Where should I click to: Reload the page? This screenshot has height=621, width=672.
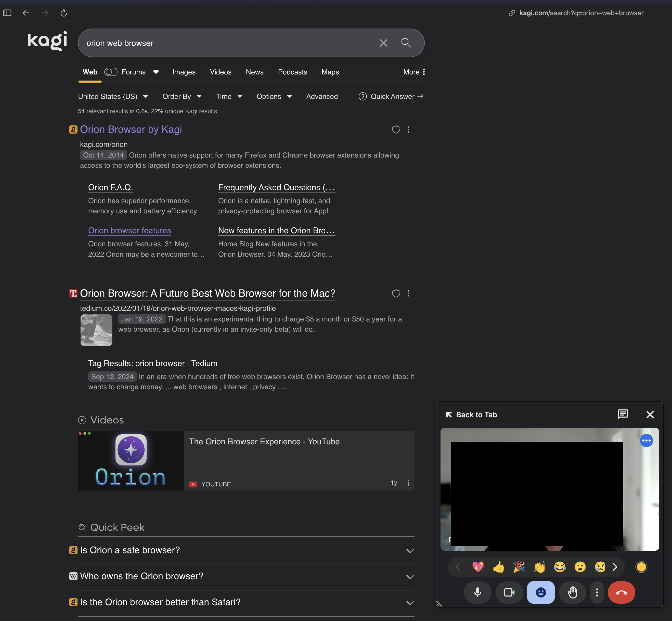click(63, 13)
